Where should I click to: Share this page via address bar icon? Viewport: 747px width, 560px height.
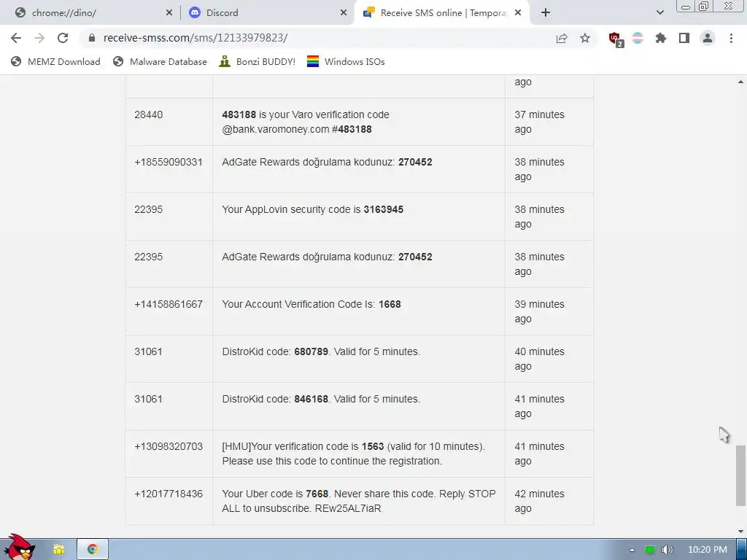[562, 38]
